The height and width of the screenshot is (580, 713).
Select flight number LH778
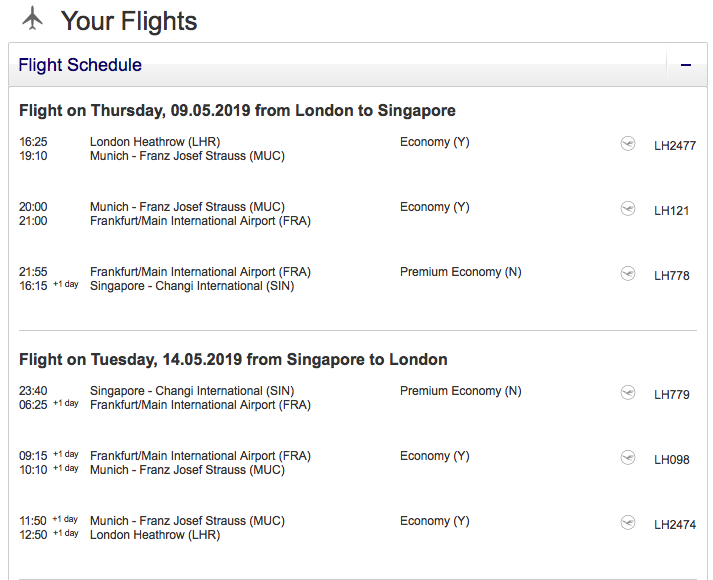(671, 276)
